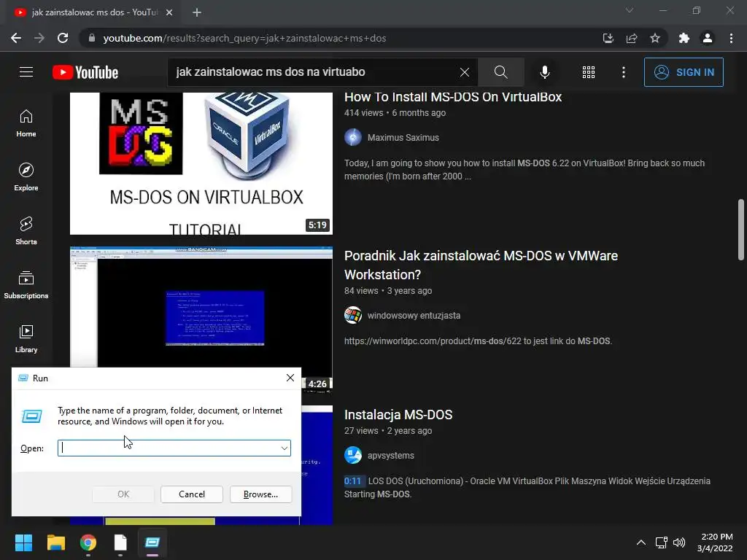This screenshot has width=747, height=560.
Task: Expand the Run dialog Open dropdown arrow
Action: point(284,448)
